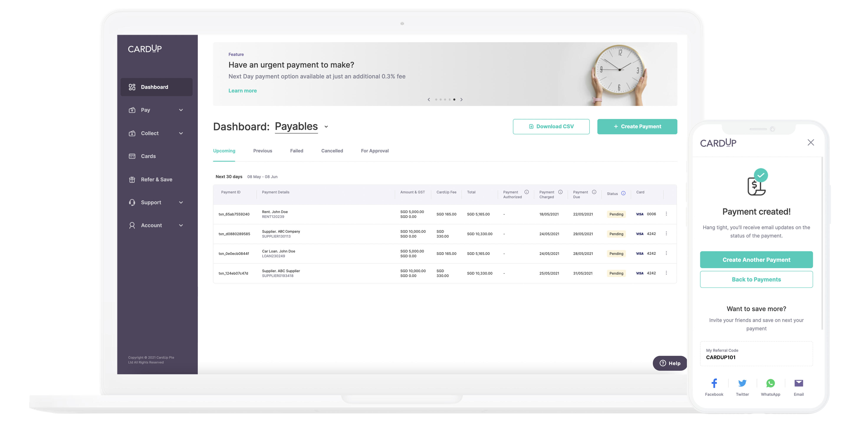Click Create Another Payment button
Image resolution: width=868 pixels, height=434 pixels.
pyautogui.click(x=756, y=260)
